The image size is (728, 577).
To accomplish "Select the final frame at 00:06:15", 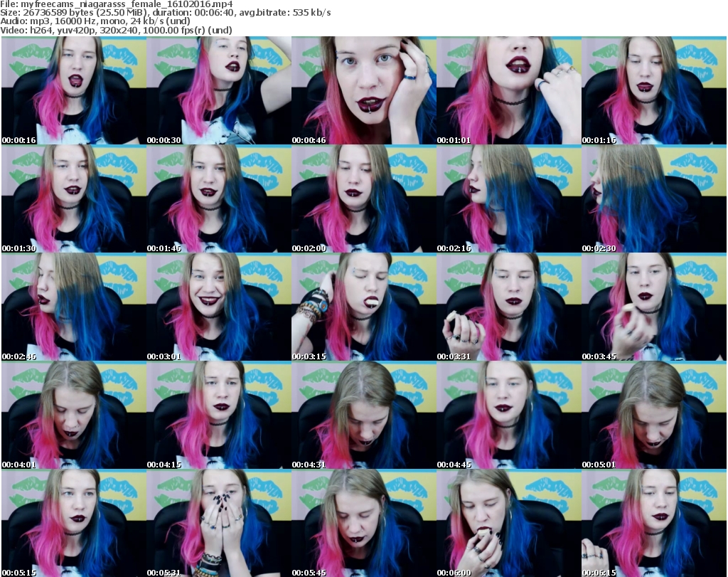I will click(653, 523).
